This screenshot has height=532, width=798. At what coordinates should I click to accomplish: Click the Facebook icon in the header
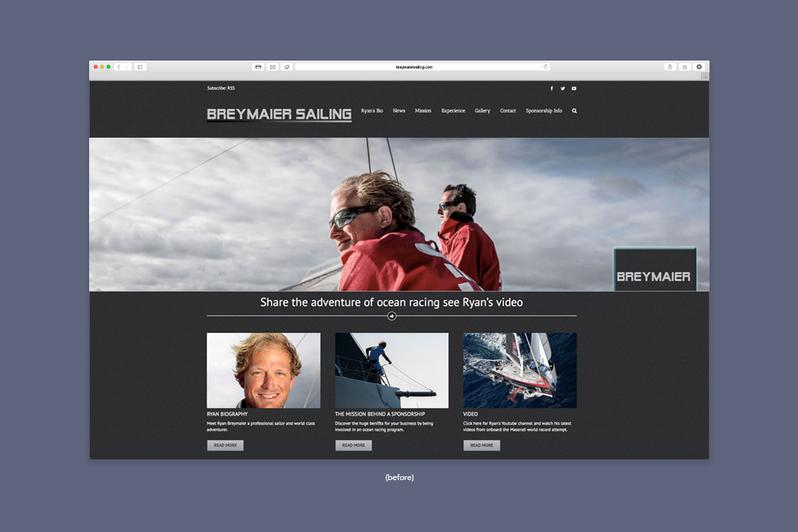point(551,88)
